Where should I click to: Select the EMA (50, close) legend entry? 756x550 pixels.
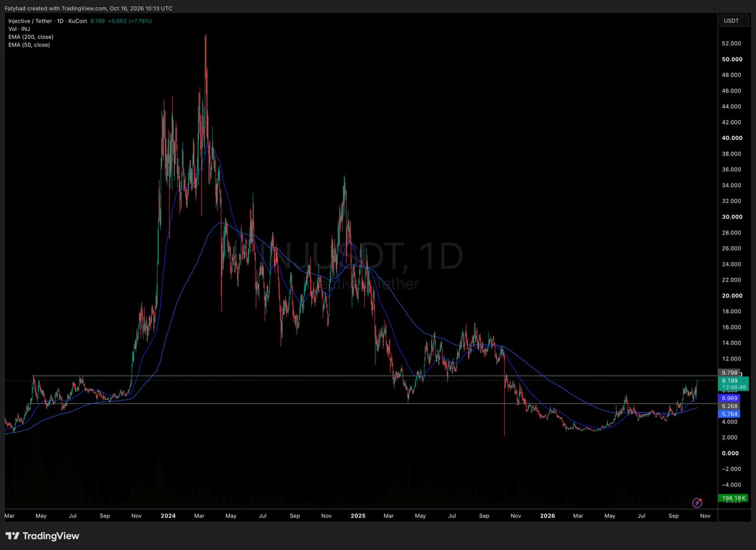coord(28,45)
